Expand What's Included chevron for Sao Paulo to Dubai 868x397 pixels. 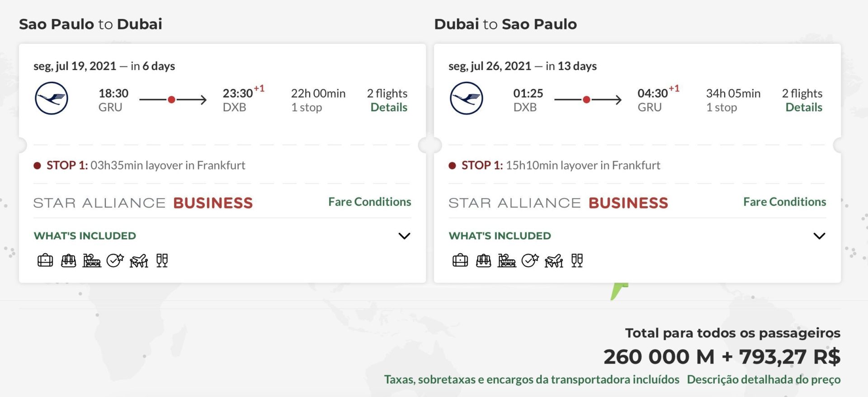tap(404, 236)
